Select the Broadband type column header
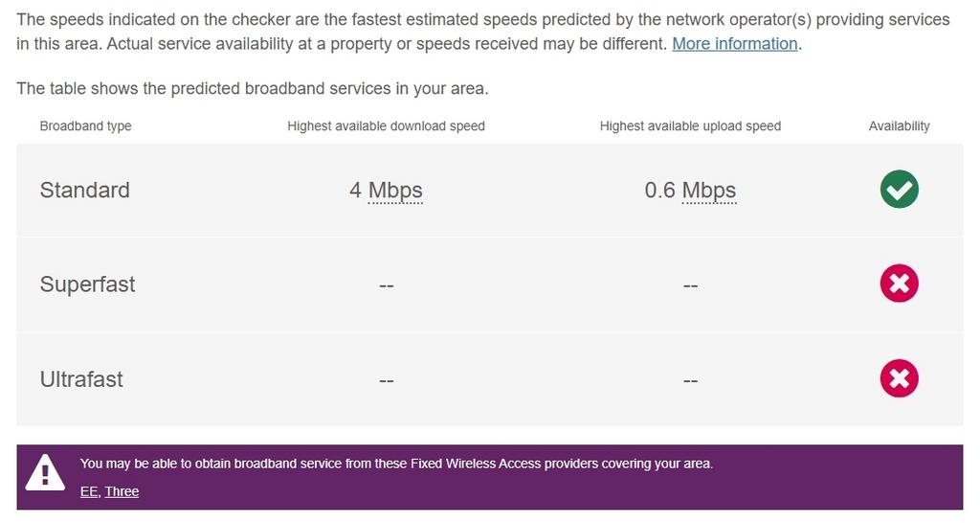This screenshot has height=523, width=980. (85, 125)
